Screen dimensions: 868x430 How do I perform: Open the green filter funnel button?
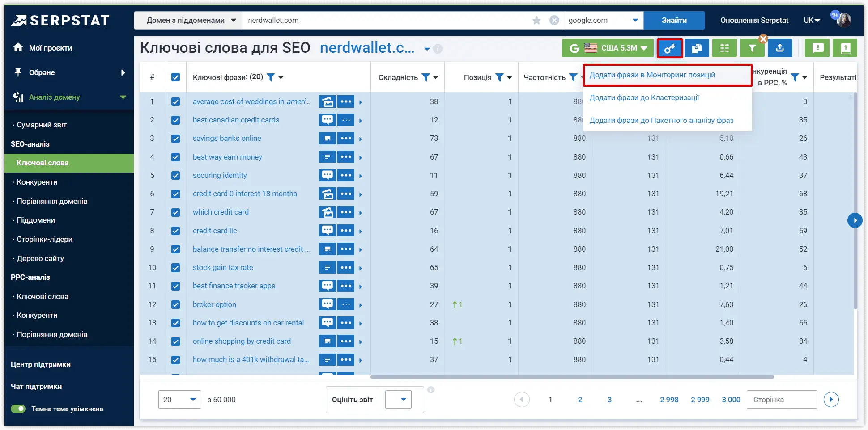pos(752,48)
